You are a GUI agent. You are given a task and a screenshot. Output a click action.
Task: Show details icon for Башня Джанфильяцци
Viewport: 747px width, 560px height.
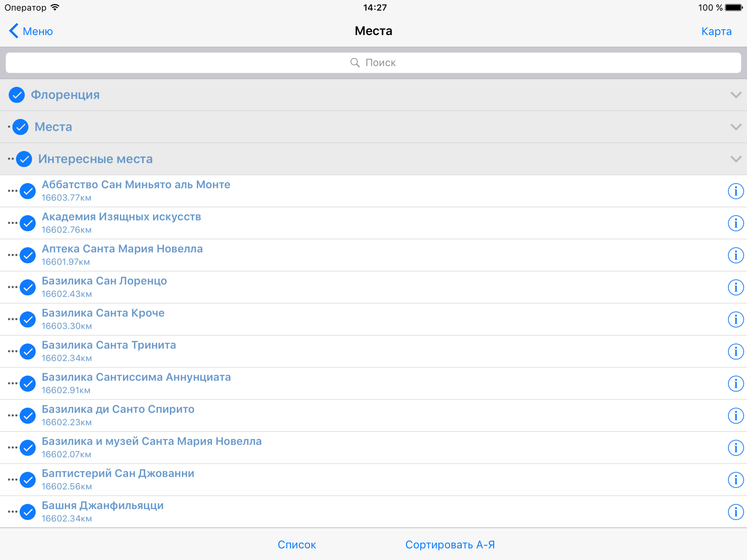pos(735,512)
